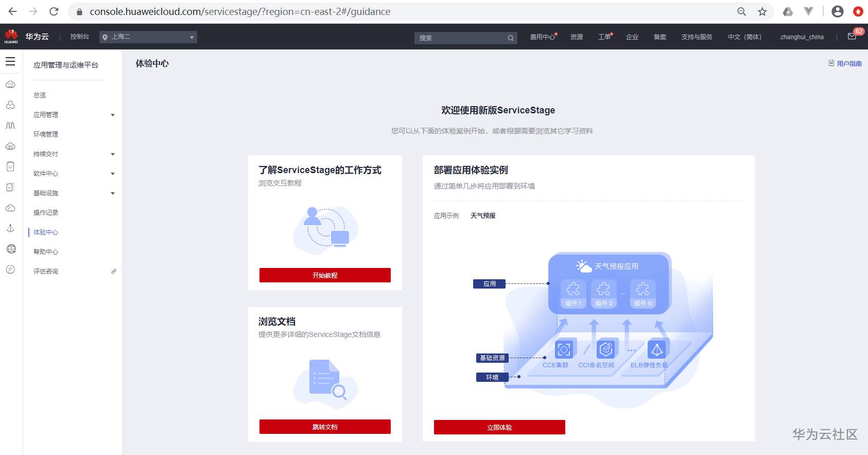The image size is (868, 455).
Task: Click the stacked pages icon in the rail
Action: pos(10,188)
